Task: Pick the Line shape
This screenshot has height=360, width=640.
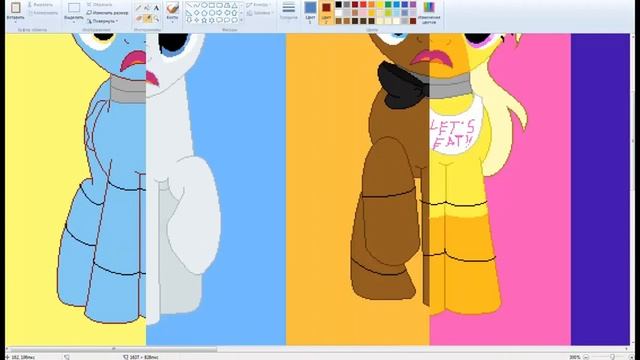Action: 190,5
